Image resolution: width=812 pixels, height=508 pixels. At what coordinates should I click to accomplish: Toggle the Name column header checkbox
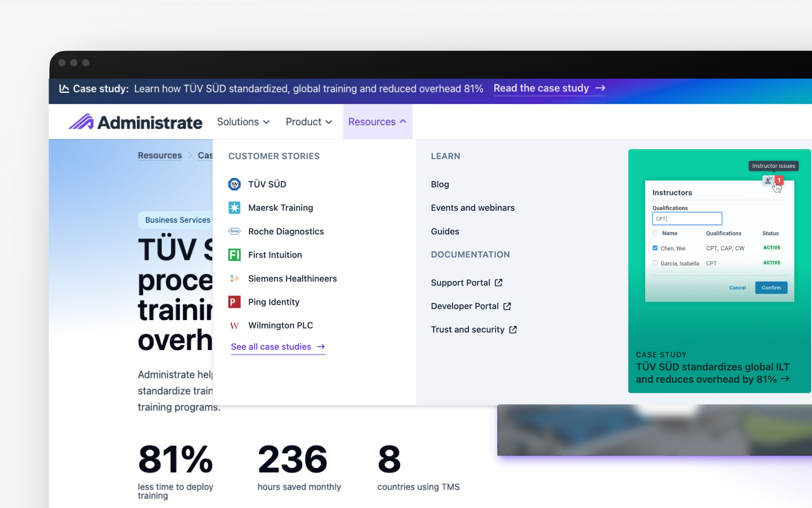click(655, 233)
